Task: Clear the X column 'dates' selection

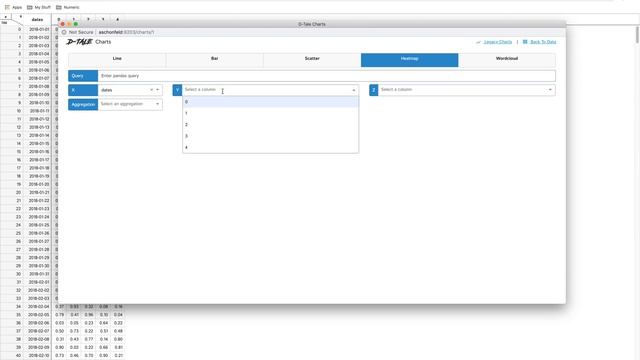Action: click(151, 90)
